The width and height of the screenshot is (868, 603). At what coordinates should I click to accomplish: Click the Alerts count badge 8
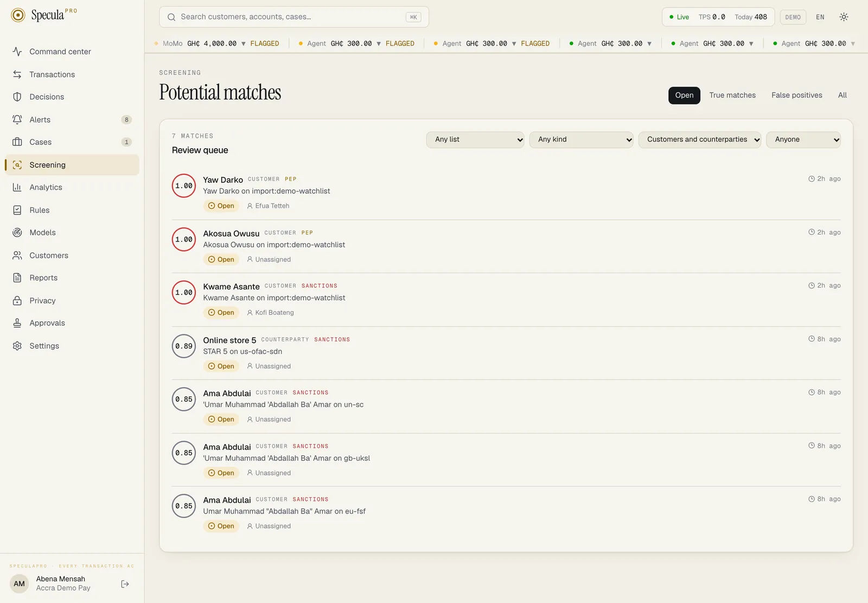(126, 119)
